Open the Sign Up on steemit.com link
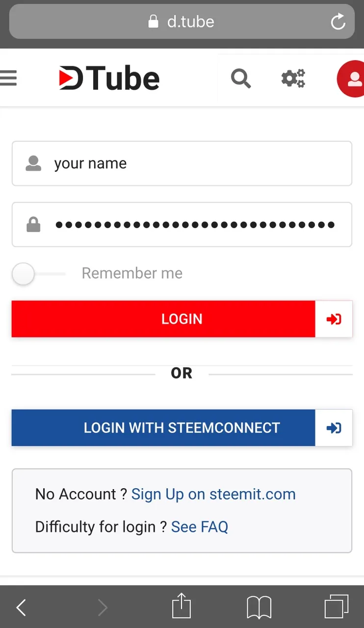The width and height of the screenshot is (364, 628). (x=213, y=494)
